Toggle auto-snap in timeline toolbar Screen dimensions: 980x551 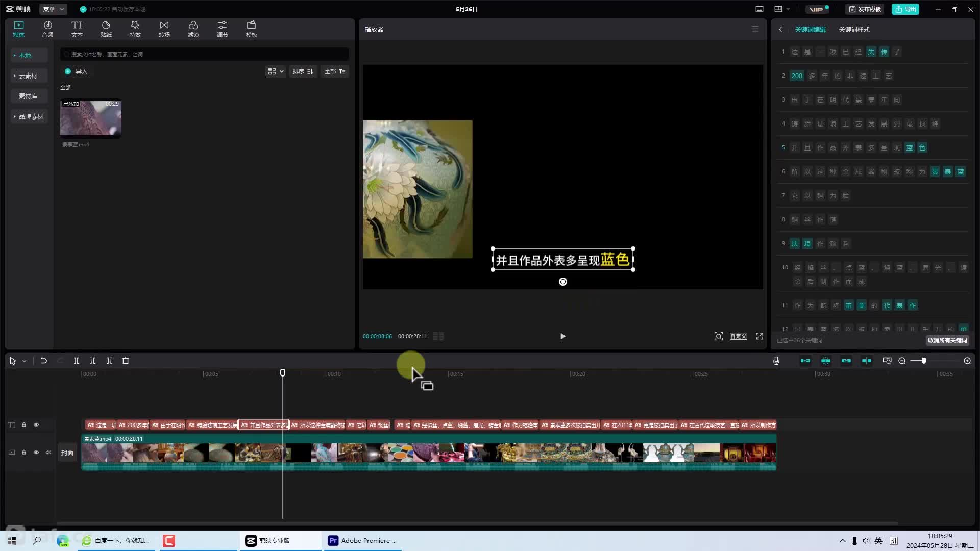(x=826, y=361)
